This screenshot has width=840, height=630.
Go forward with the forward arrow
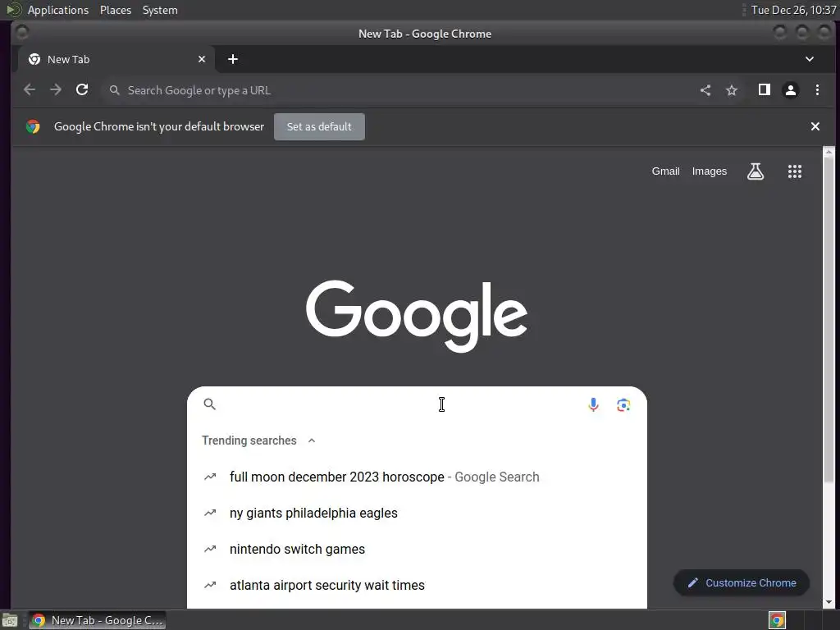(56, 90)
